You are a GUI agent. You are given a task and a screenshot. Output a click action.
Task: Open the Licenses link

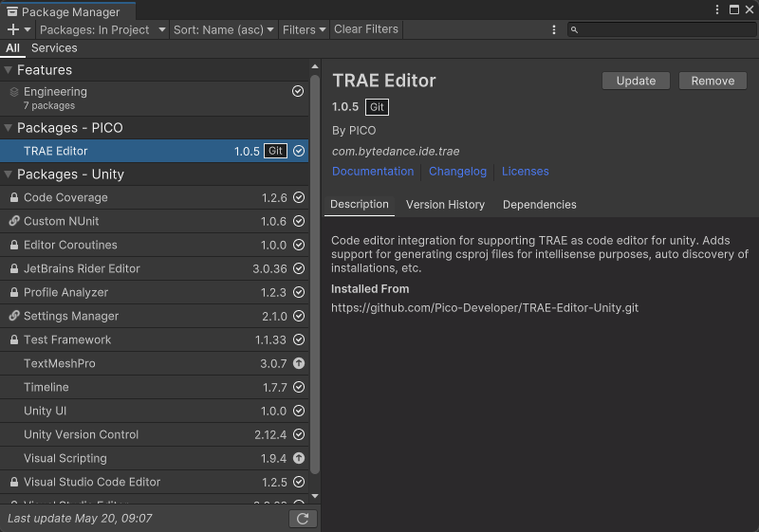[526, 172]
